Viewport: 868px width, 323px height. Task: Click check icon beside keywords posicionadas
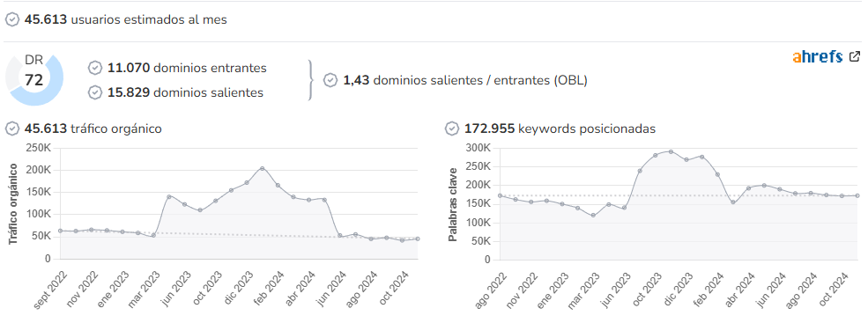coord(452,128)
